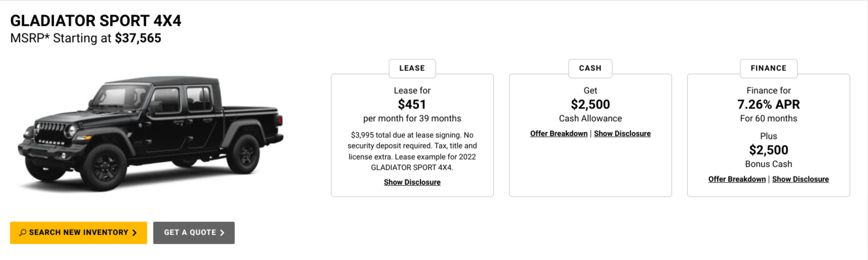Select the CASH tab label
Viewport: 868px width, 260px height.
[590, 68]
